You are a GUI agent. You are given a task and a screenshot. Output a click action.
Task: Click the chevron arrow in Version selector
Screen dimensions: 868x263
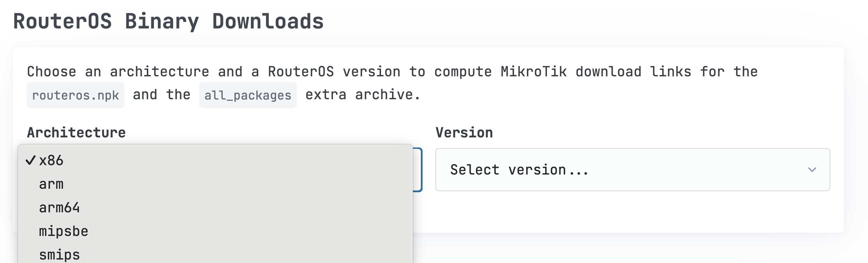812,170
